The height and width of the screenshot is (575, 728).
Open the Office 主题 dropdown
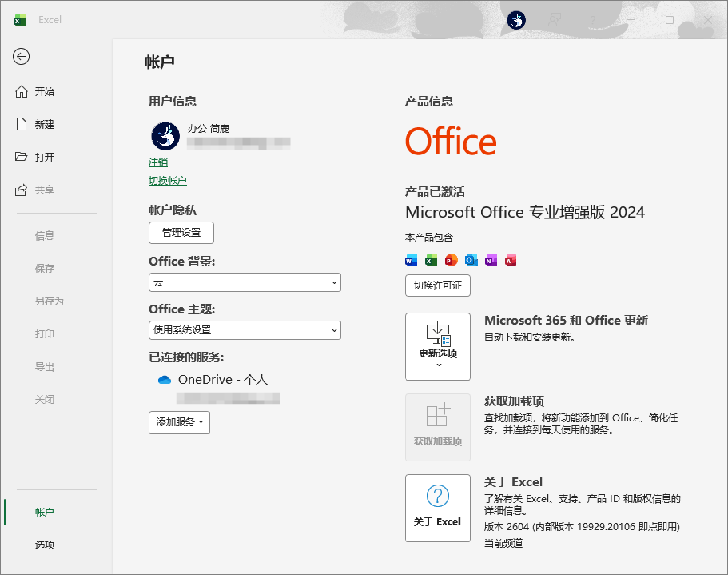pos(245,330)
